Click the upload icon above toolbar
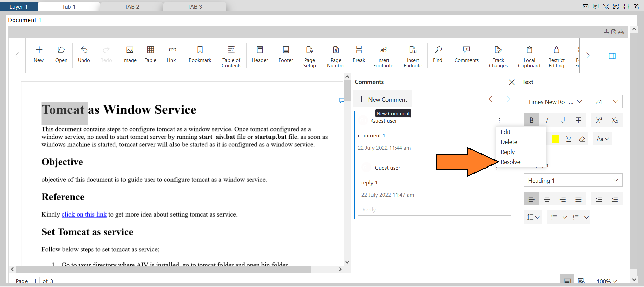The image size is (644, 287). pos(606,32)
